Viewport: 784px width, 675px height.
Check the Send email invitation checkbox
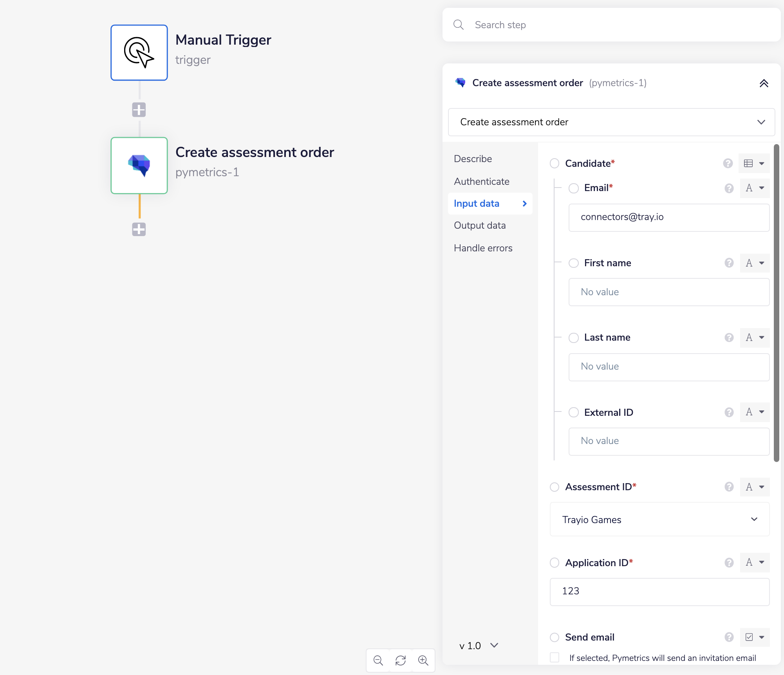555,657
